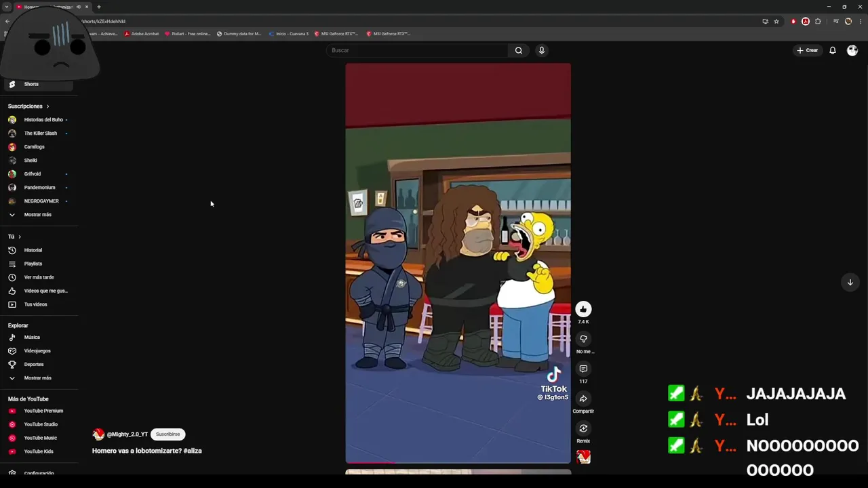This screenshot has height=488, width=868.
Task: Open the Adobe Acrobat extension icon
Action: (x=806, y=21)
